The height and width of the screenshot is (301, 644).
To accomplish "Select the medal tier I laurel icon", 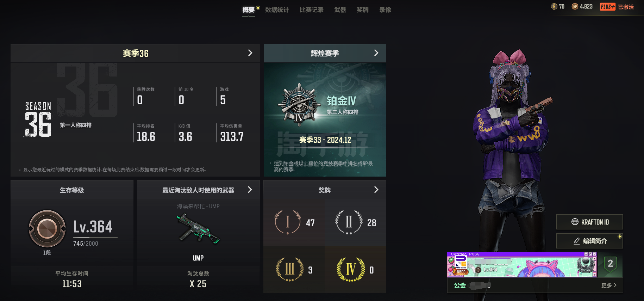I will coord(288,222).
